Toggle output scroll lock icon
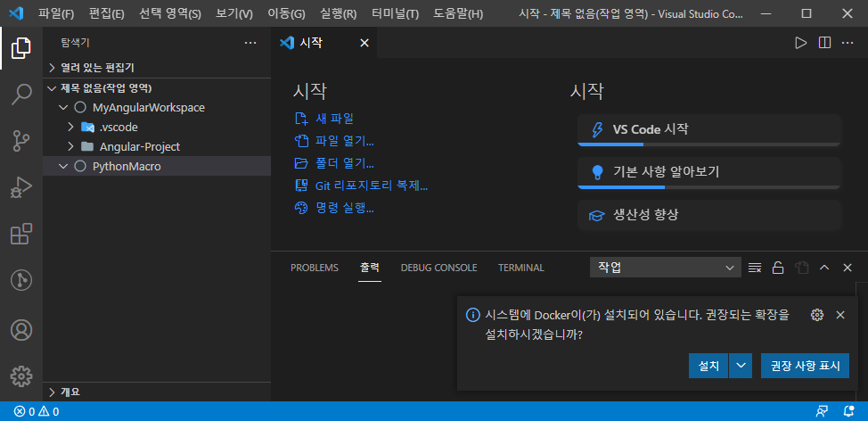The height and width of the screenshot is (421, 868). click(778, 268)
